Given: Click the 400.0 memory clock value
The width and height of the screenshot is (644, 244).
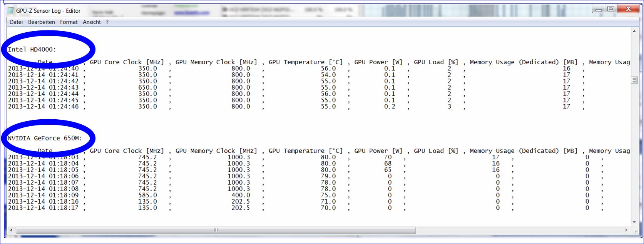Looking at the screenshot, I should 241,195.
